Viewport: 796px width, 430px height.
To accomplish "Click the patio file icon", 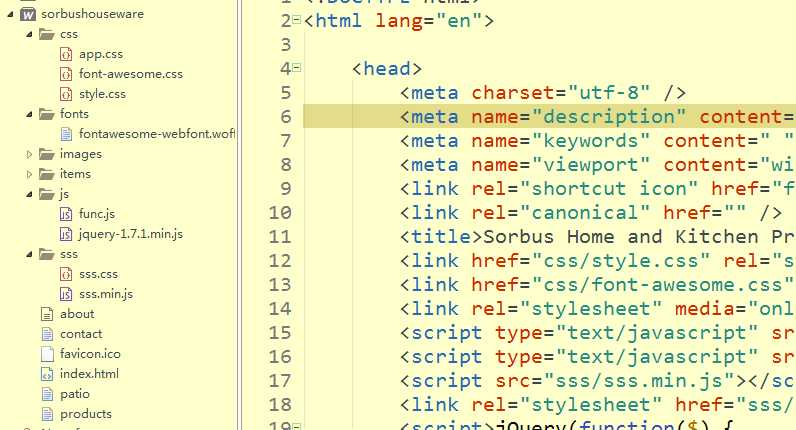I will 47,394.
